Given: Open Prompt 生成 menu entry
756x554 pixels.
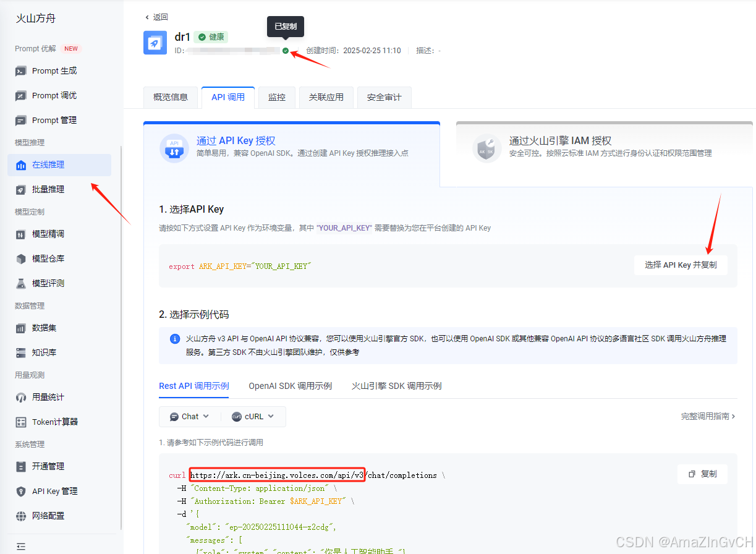Looking at the screenshot, I should [59, 71].
